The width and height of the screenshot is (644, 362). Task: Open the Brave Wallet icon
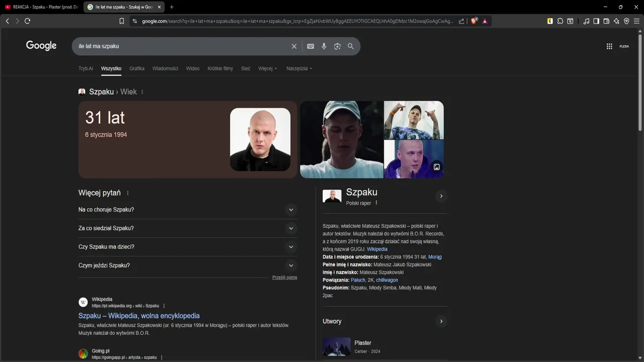click(x=606, y=21)
